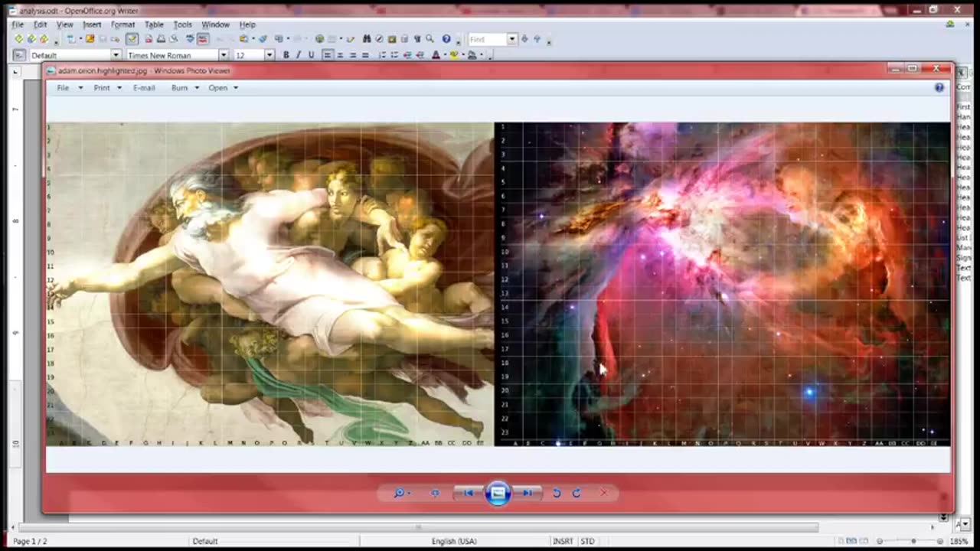Go to previous photo
This screenshot has height=551, width=980.
pos(469,494)
